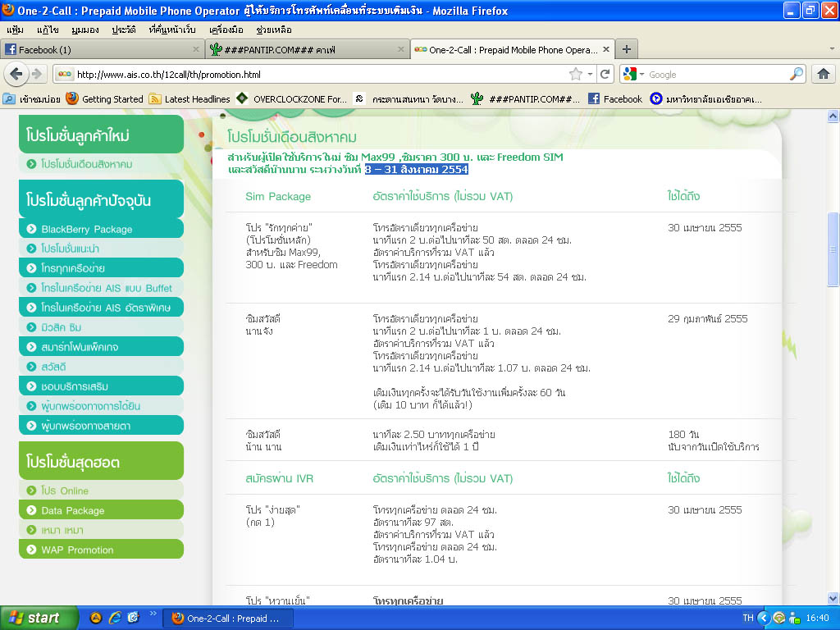Select the One-2-Call Prepaid Mobile tab
The height and width of the screenshot is (630, 840).
click(512, 49)
